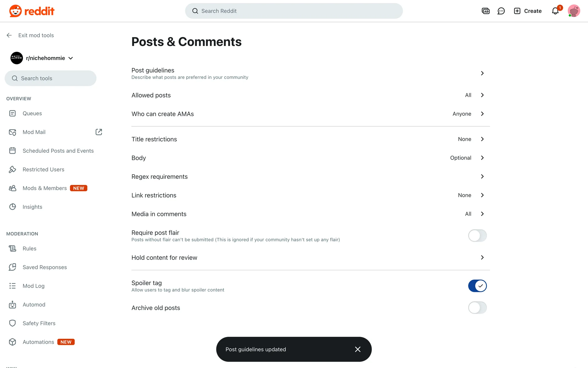Click the r/nichehommie community avatar
The image size is (588, 368).
[x=17, y=58]
